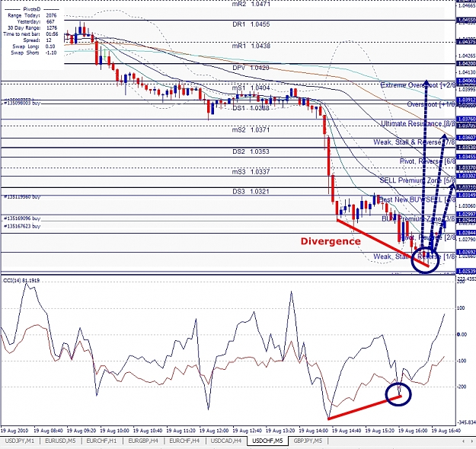Image resolution: width=476 pixels, height=449 pixels.
Task: Select the Overshoot [+1/8 level label
Action: click(431, 104)
